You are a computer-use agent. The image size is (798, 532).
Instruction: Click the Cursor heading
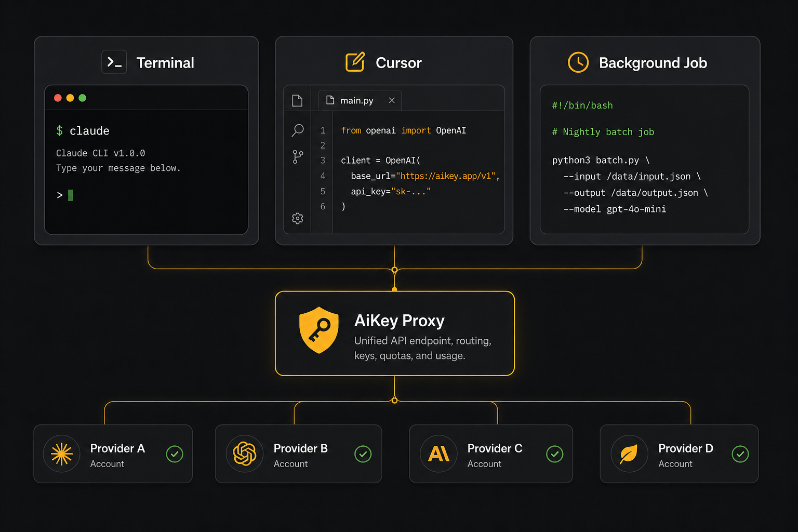398,63
